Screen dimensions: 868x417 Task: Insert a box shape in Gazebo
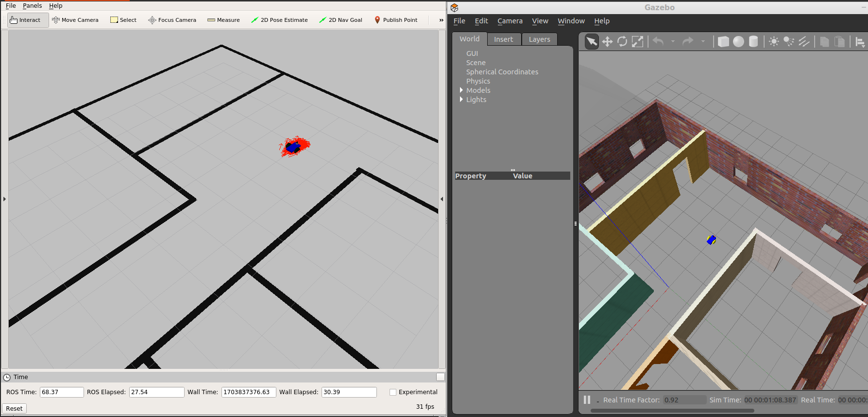tap(723, 42)
